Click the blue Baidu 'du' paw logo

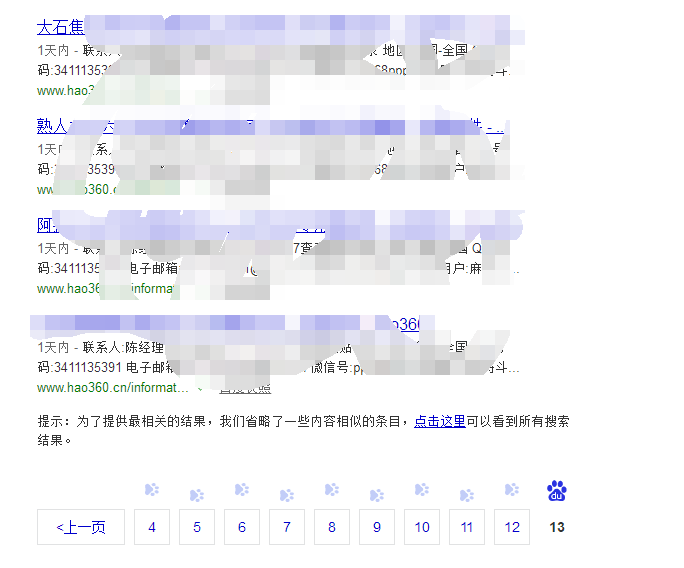tap(557, 491)
